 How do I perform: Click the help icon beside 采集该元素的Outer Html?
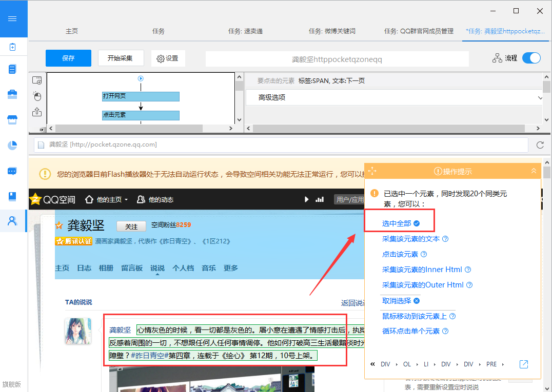[x=469, y=285]
